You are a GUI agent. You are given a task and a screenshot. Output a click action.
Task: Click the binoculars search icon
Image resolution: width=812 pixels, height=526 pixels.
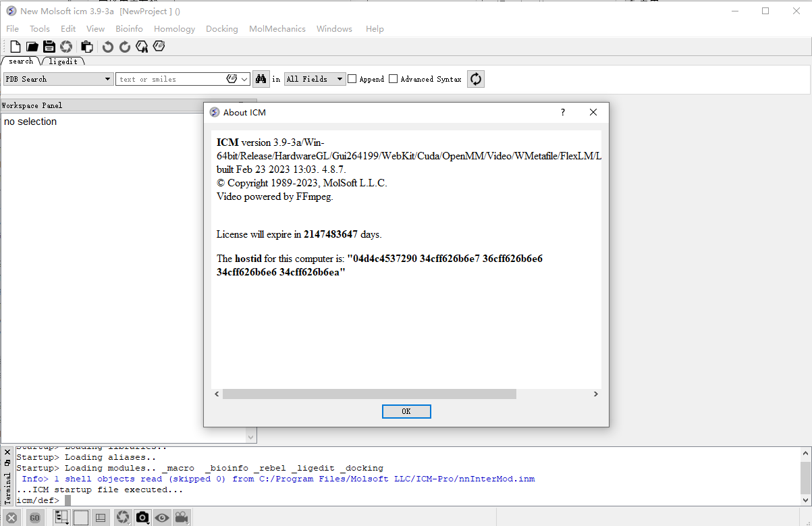(x=261, y=78)
